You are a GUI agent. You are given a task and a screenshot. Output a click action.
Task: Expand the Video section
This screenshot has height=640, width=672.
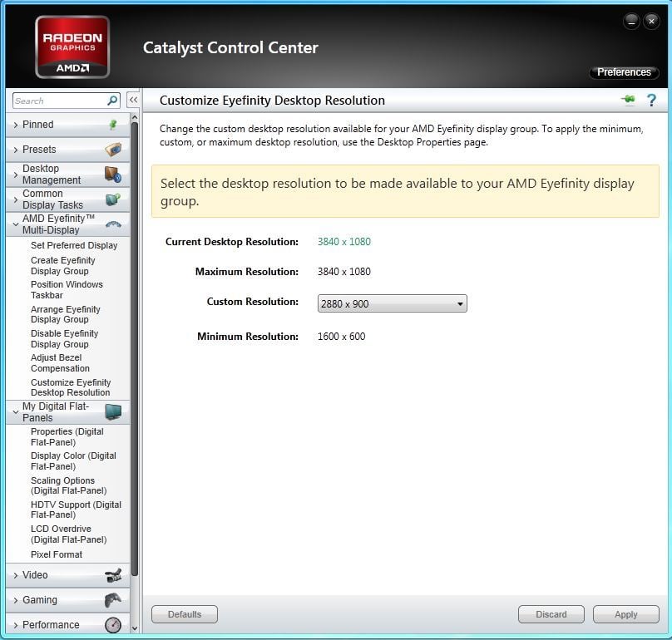[x=16, y=575]
